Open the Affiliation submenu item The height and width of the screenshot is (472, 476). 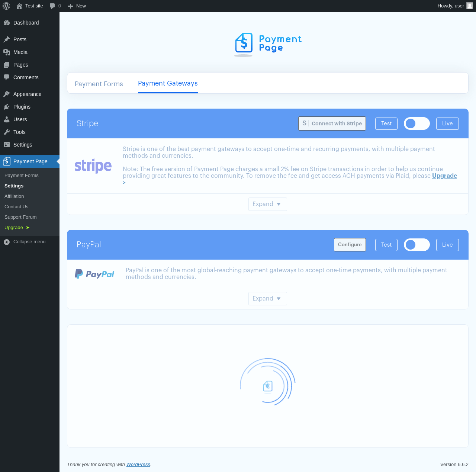[x=14, y=196]
